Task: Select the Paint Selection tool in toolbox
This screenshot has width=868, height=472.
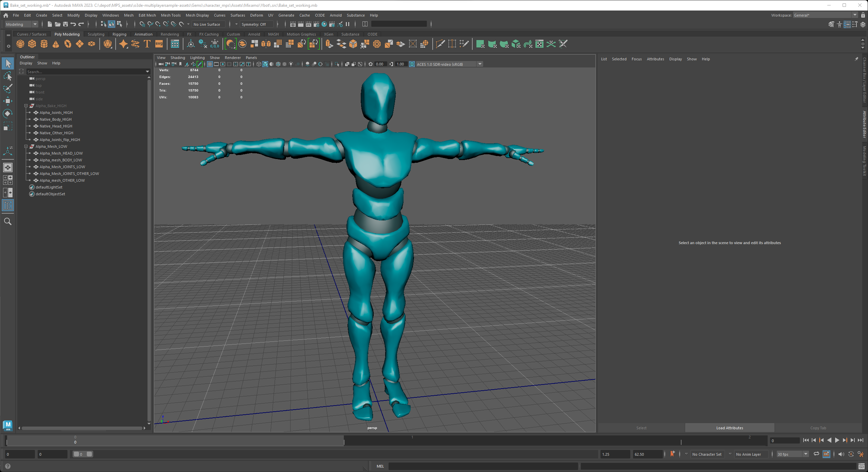Action: 8,88
